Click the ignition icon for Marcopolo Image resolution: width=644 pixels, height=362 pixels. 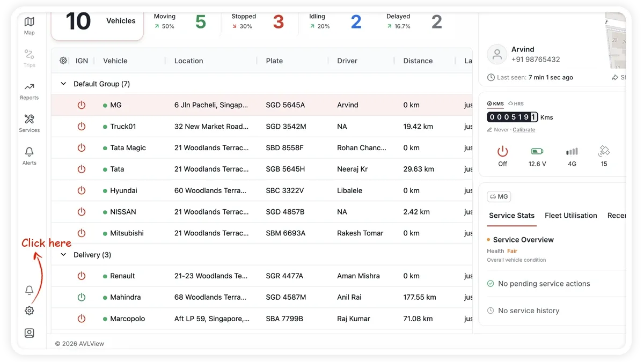pos(82,319)
